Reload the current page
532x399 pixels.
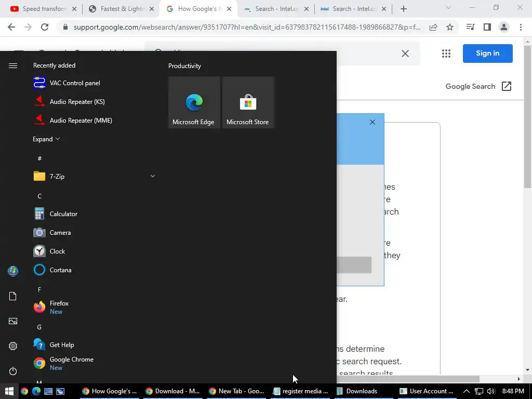(45, 27)
